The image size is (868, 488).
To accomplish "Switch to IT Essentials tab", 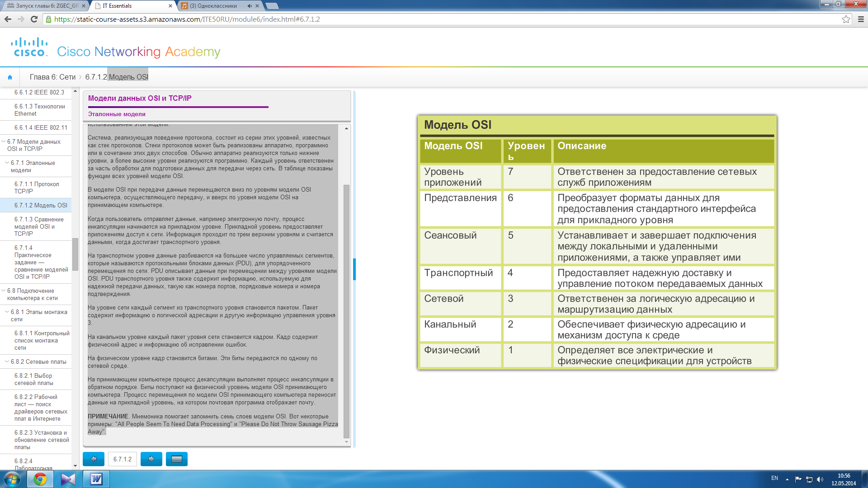I will pos(132,6).
